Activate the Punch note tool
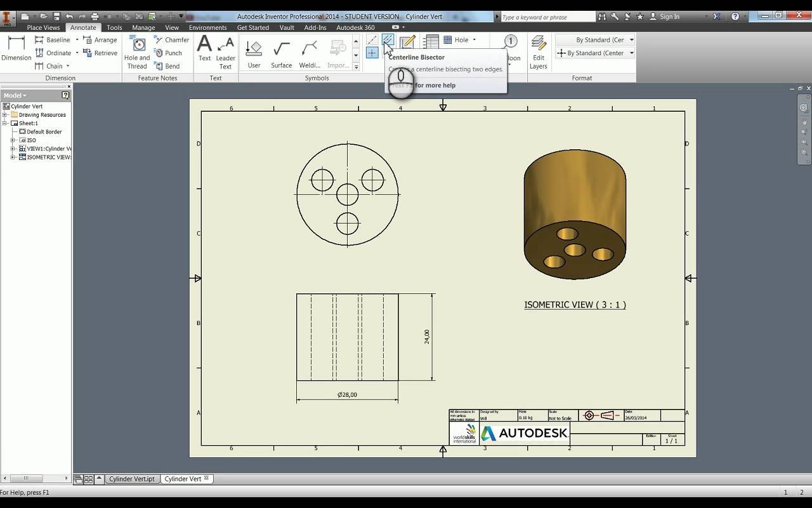Viewport: 812px width, 508px height. pyautogui.click(x=172, y=53)
